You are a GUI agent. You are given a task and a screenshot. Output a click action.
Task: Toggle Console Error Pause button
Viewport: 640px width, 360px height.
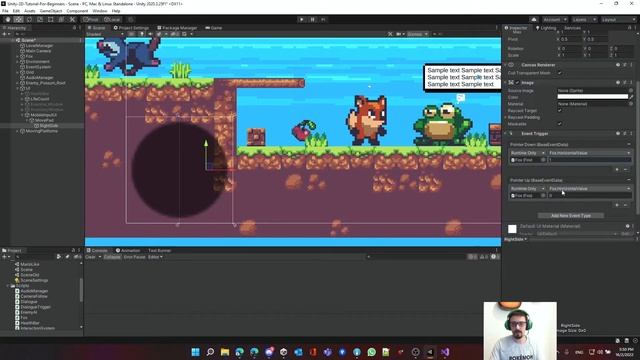tap(134, 257)
